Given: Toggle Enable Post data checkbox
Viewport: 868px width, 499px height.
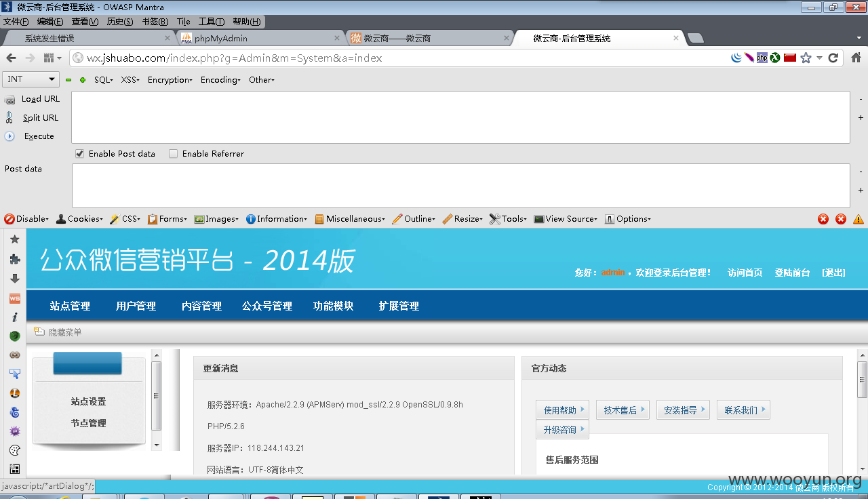Looking at the screenshot, I should coord(79,154).
